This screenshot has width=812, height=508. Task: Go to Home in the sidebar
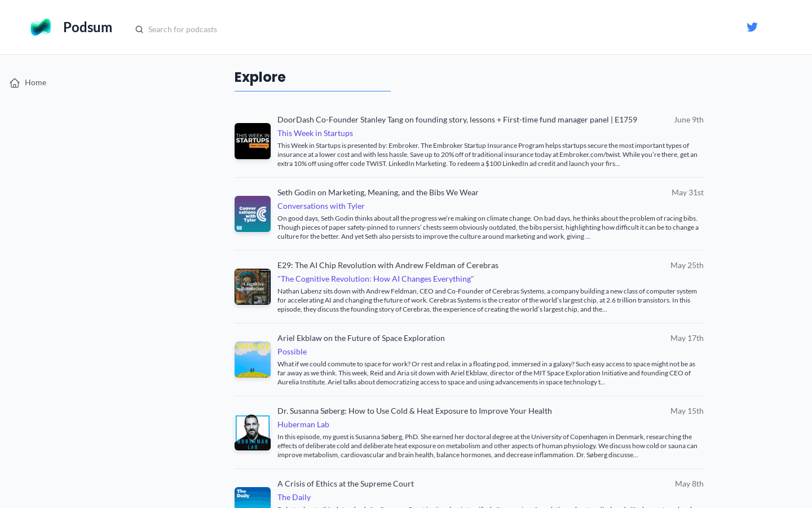click(36, 82)
